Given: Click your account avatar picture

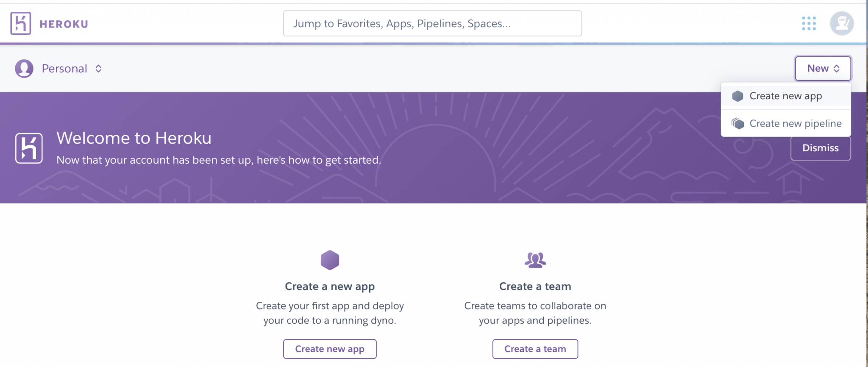Looking at the screenshot, I should [x=842, y=23].
